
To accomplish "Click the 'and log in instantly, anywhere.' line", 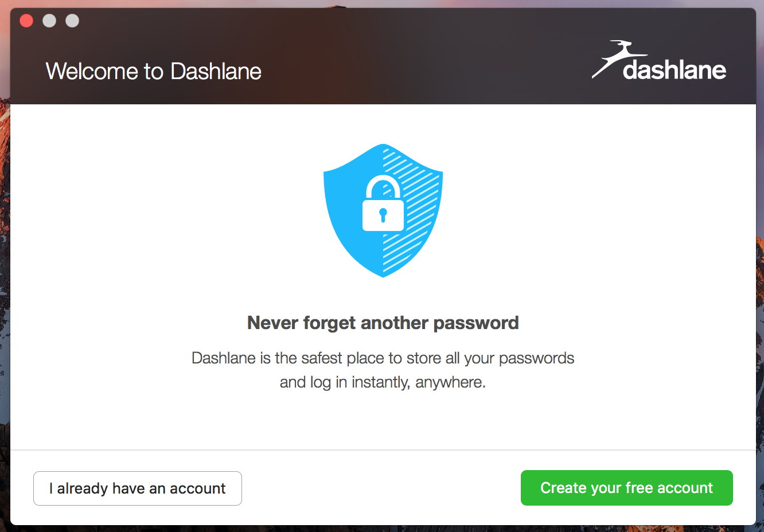I will click(383, 382).
